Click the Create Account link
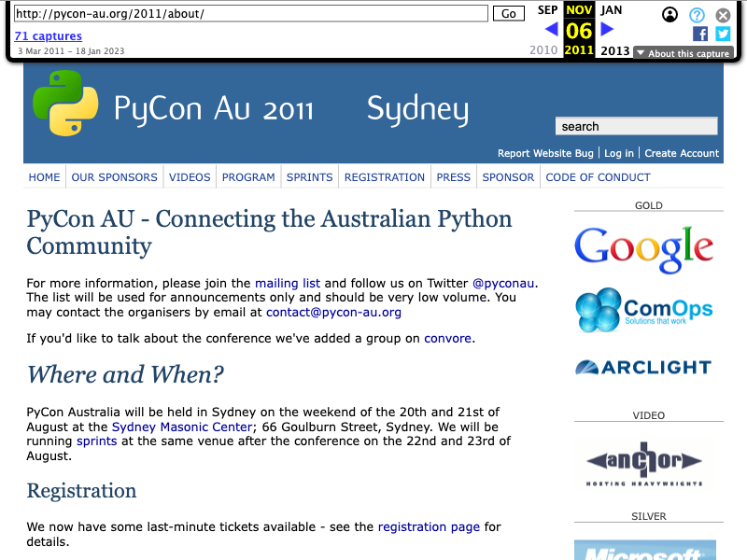 tap(682, 153)
